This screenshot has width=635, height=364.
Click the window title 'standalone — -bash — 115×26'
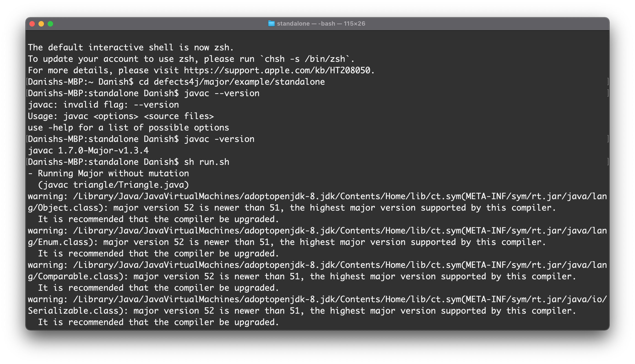(x=321, y=24)
